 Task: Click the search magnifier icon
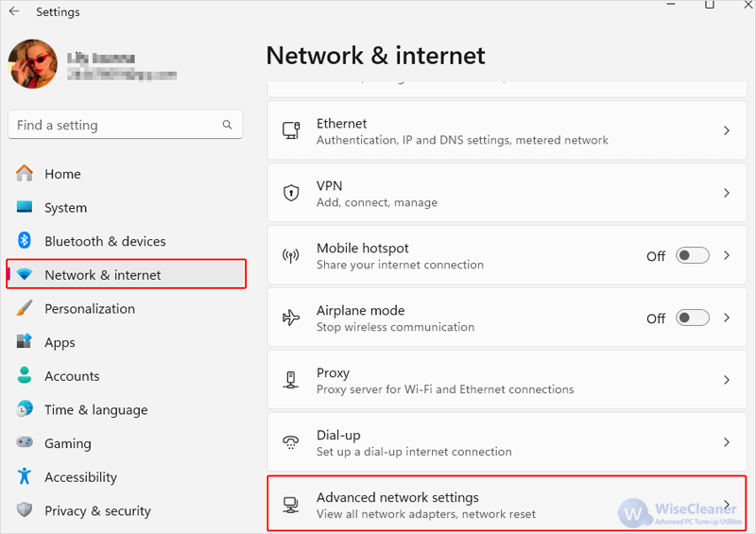(227, 125)
